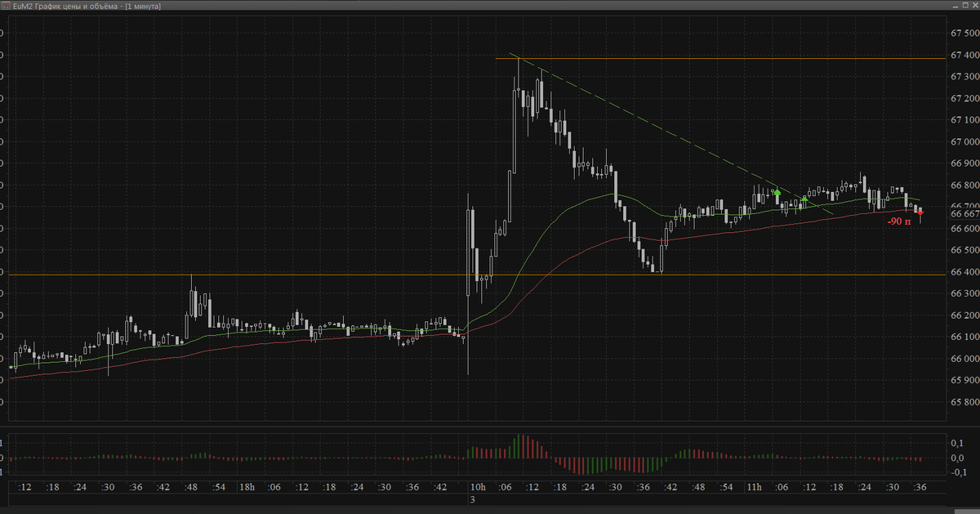Click the 67 500 price axis label
The height and width of the screenshot is (514, 980).
965,34
